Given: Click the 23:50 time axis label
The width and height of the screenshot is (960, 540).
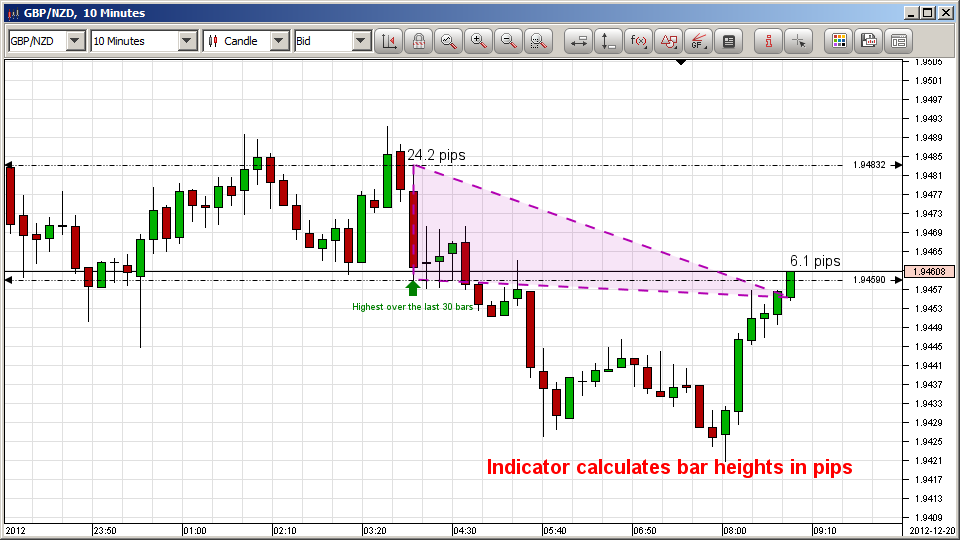Looking at the screenshot, I should [x=105, y=530].
